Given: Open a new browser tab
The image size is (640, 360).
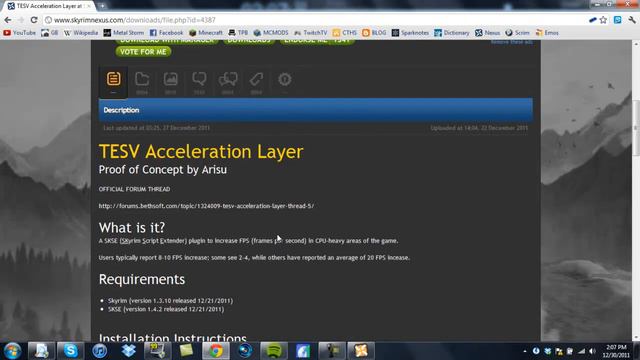Looking at the screenshot, I should click(102, 6).
